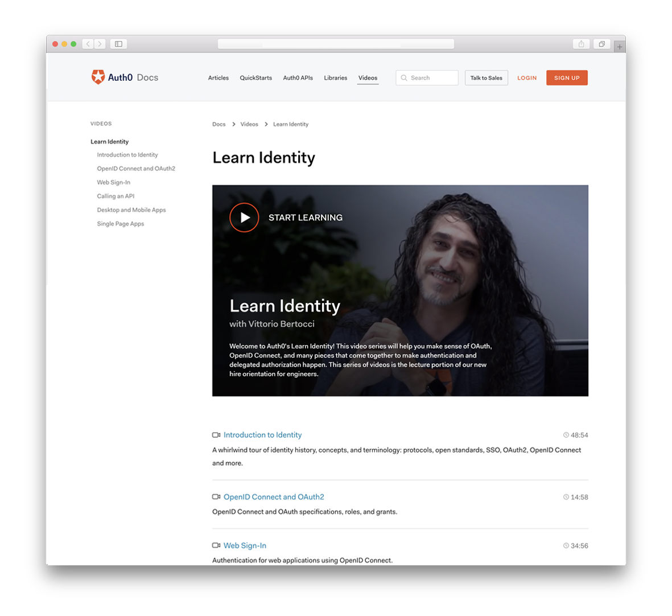Select Learn Identity in sidebar

point(109,141)
